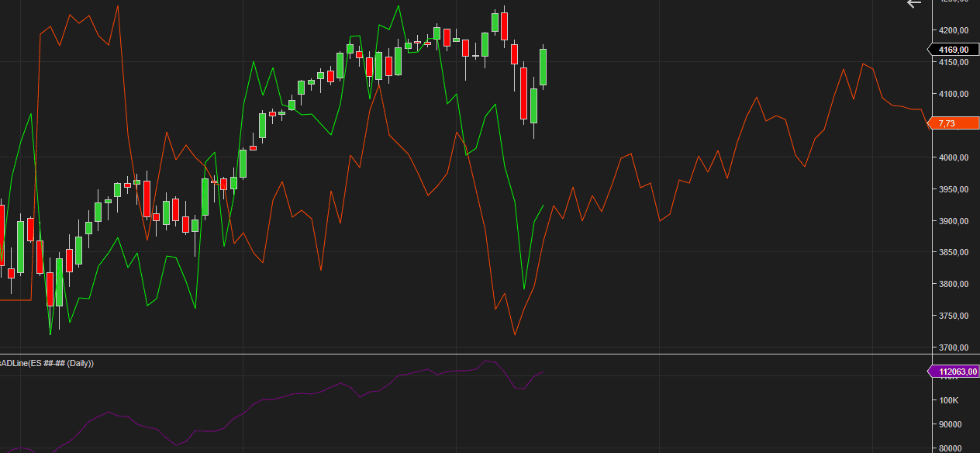Click the 3900,00 price axis label
The width and height of the screenshot is (980, 453).
(x=954, y=221)
